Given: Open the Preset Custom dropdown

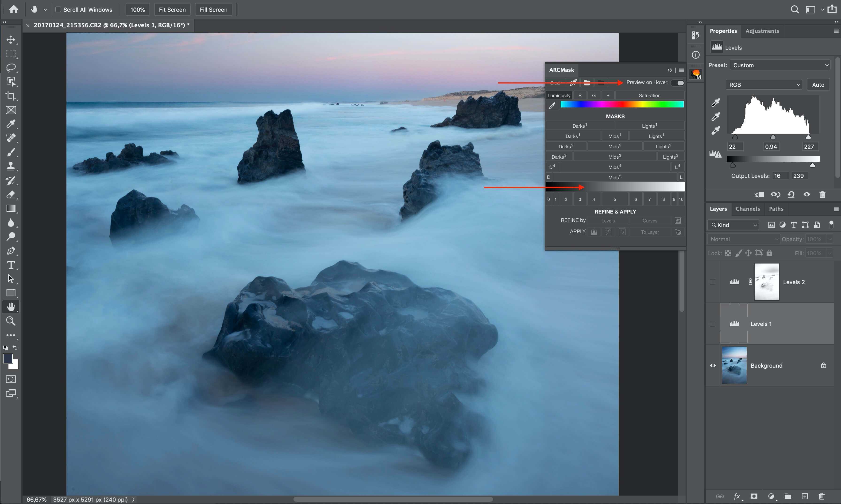Looking at the screenshot, I should (x=779, y=65).
